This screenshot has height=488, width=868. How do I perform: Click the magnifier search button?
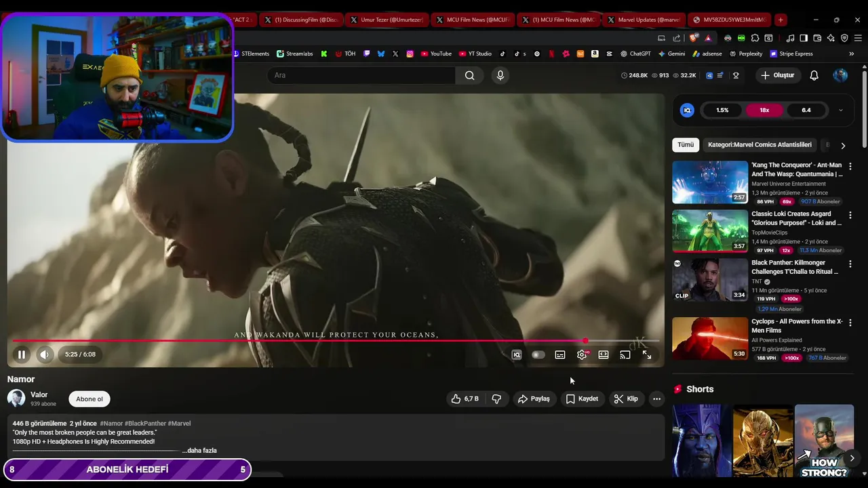469,75
